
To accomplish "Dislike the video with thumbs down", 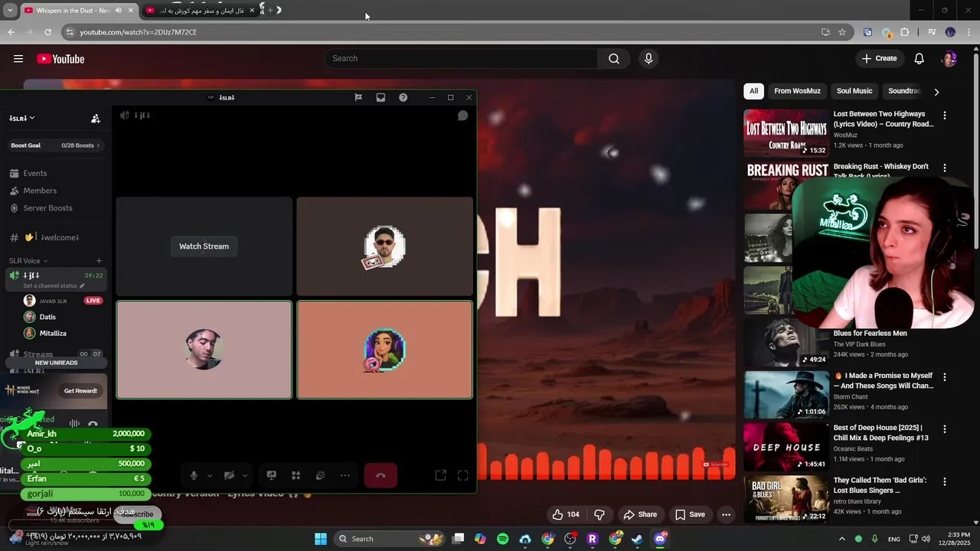I will [599, 514].
